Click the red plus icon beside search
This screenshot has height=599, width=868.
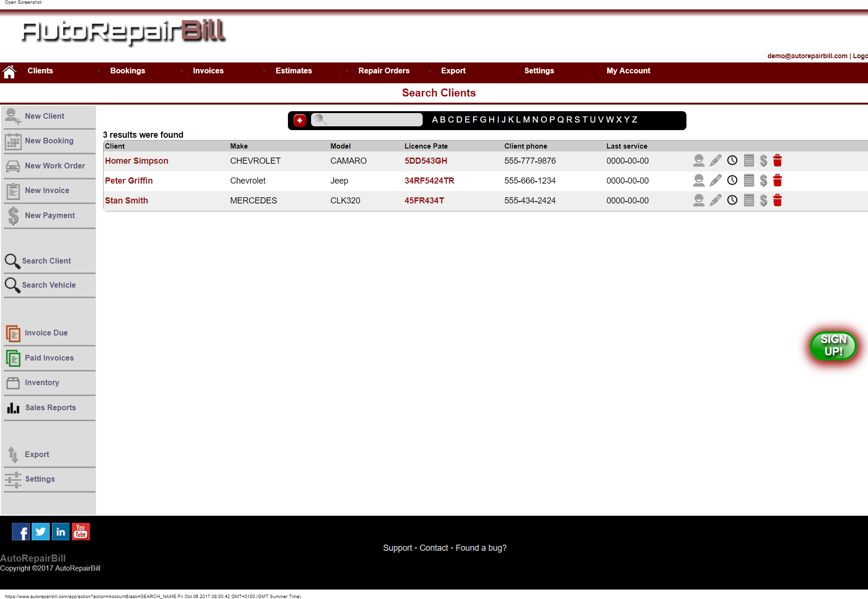coord(299,120)
